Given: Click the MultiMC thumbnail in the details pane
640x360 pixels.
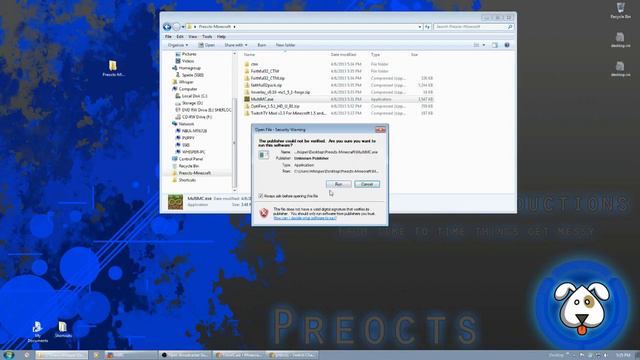Looking at the screenshot, I should [176, 202].
